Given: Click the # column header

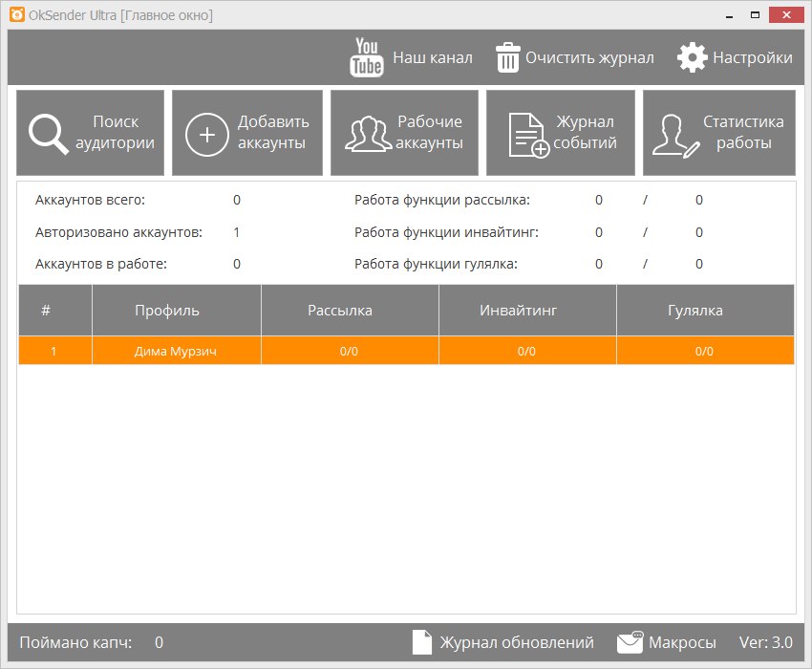Looking at the screenshot, I should 55,310.
